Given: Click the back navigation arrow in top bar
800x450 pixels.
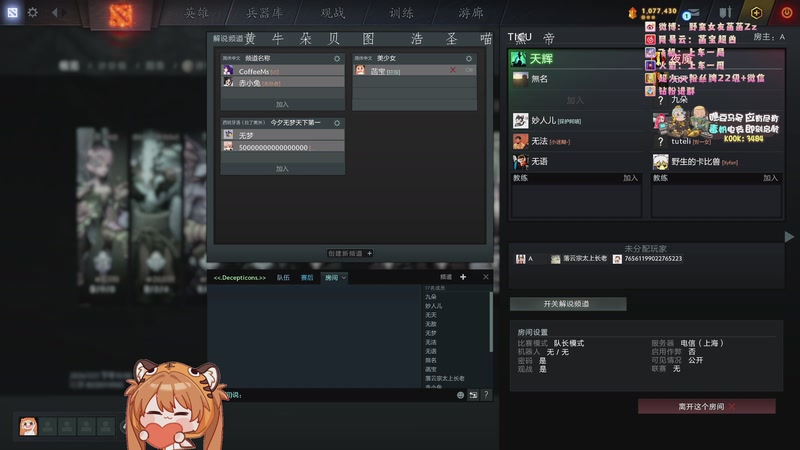Looking at the screenshot, I should click(54, 12).
